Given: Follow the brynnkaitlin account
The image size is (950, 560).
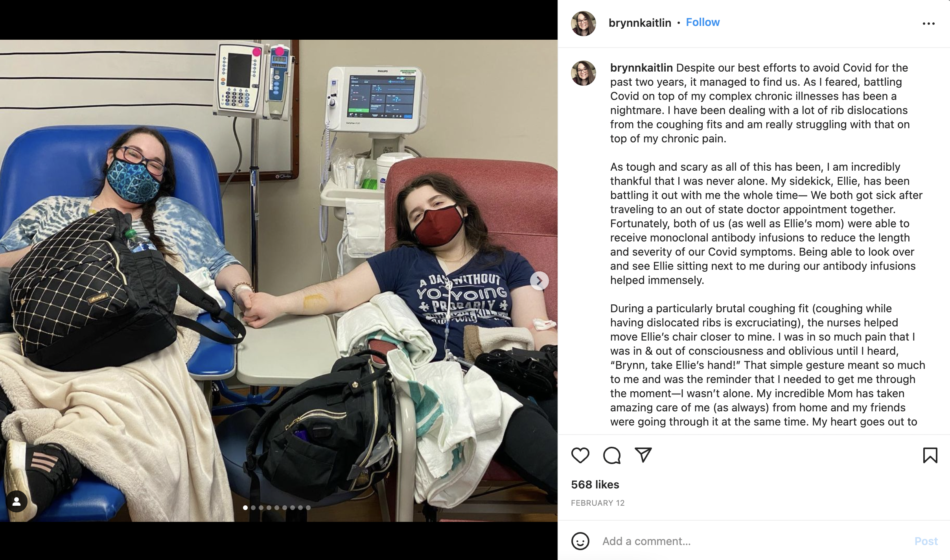Looking at the screenshot, I should pos(703,22).
